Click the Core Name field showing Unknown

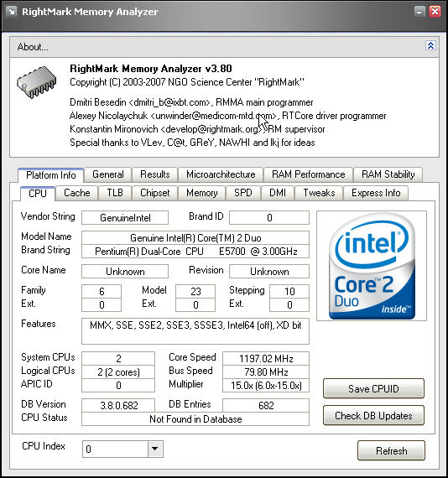tap(125, 272)
